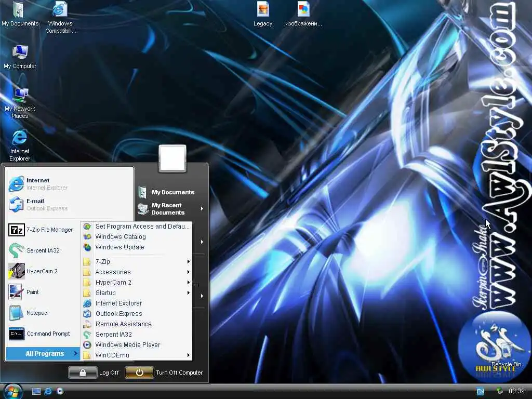Viewport: 532px width, 399px height.
Task: Select Remote Assistance in programs list
Action: click(x=137, y=324)
